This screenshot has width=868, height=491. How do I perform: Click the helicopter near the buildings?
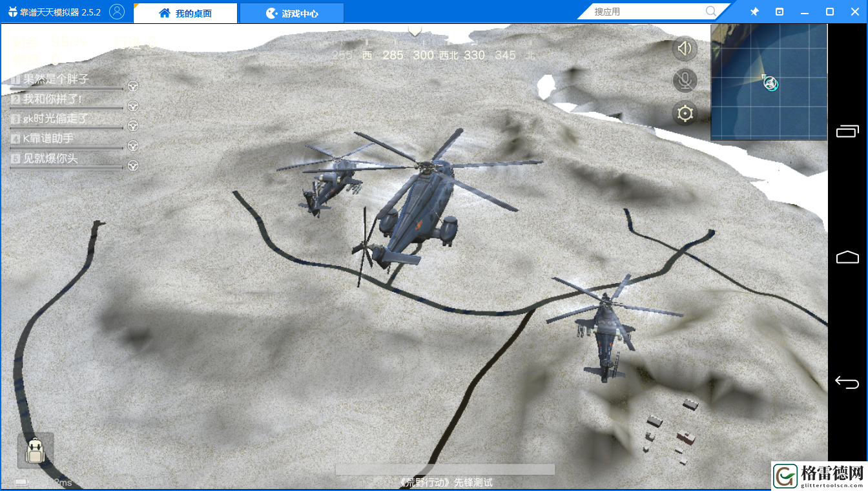pos(606,329)
